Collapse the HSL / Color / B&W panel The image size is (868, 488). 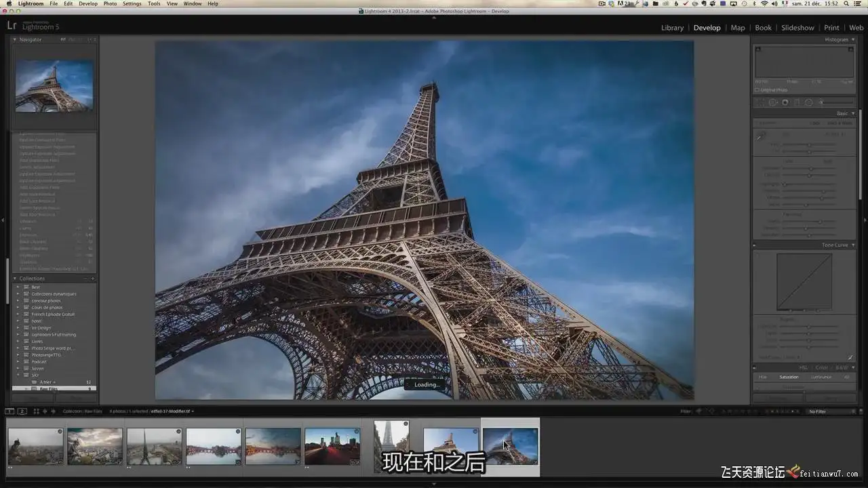tap(853, 367)
